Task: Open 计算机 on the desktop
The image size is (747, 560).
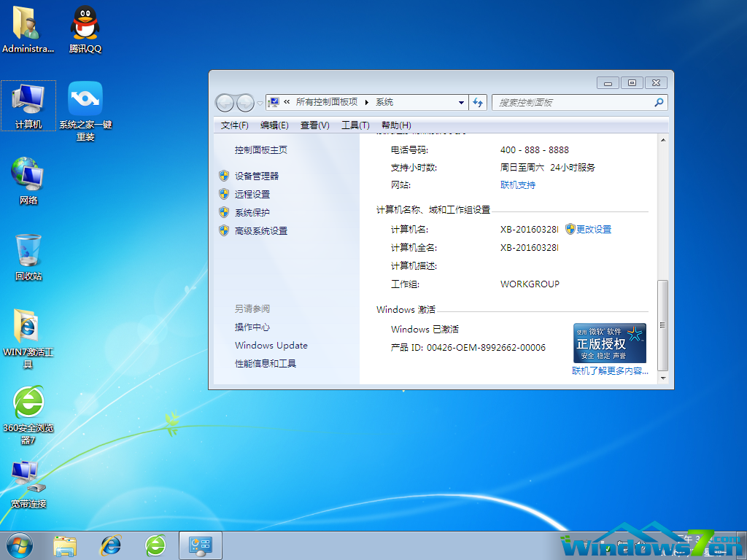Action: 28,106
